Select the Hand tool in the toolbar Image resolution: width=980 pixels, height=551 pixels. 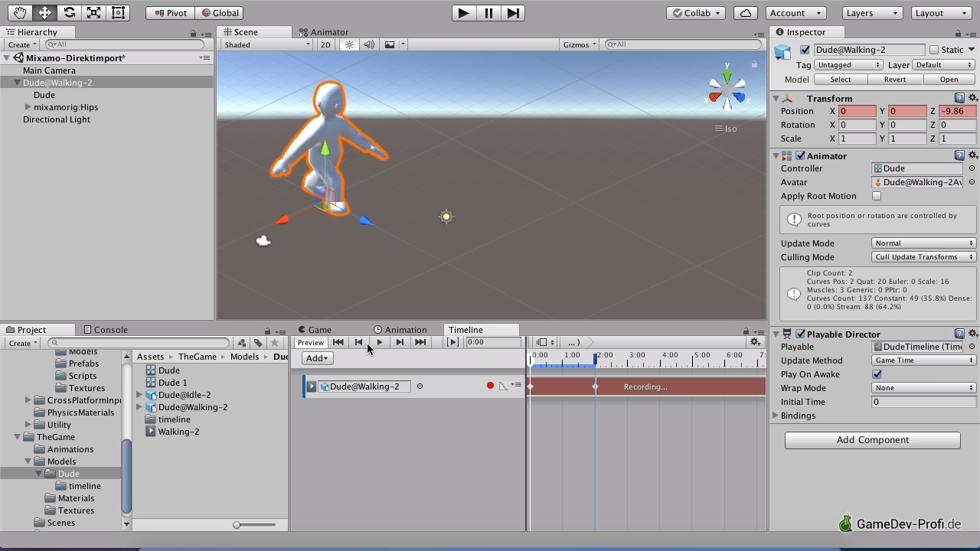(20, 12)
